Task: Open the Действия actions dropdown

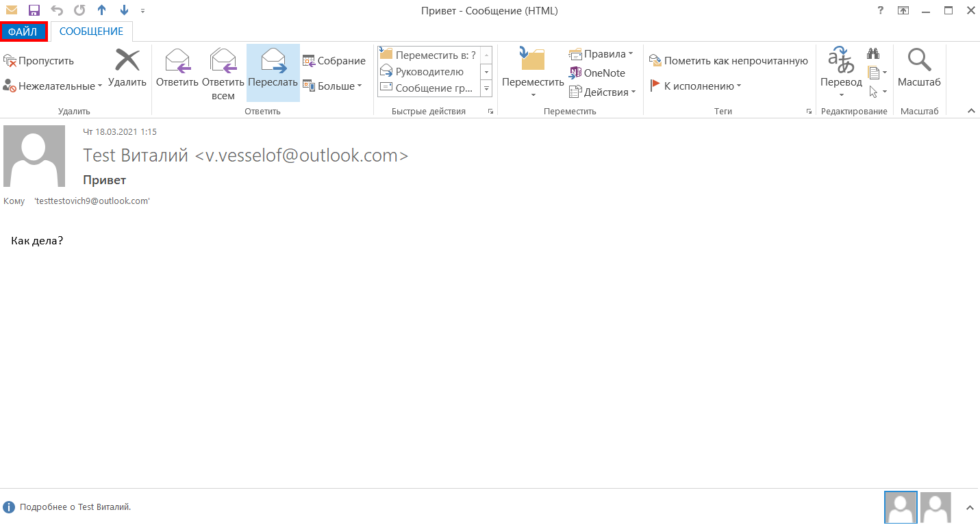Action: coord(603,92)
